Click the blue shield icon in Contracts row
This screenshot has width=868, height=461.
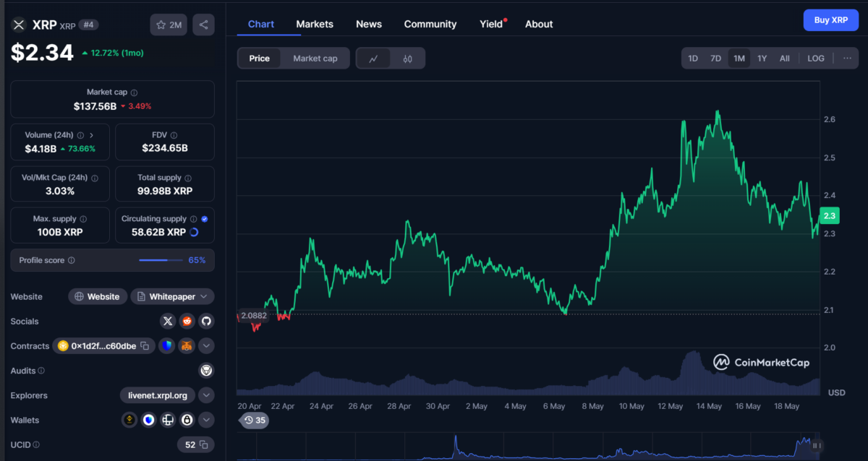[168, 346]
